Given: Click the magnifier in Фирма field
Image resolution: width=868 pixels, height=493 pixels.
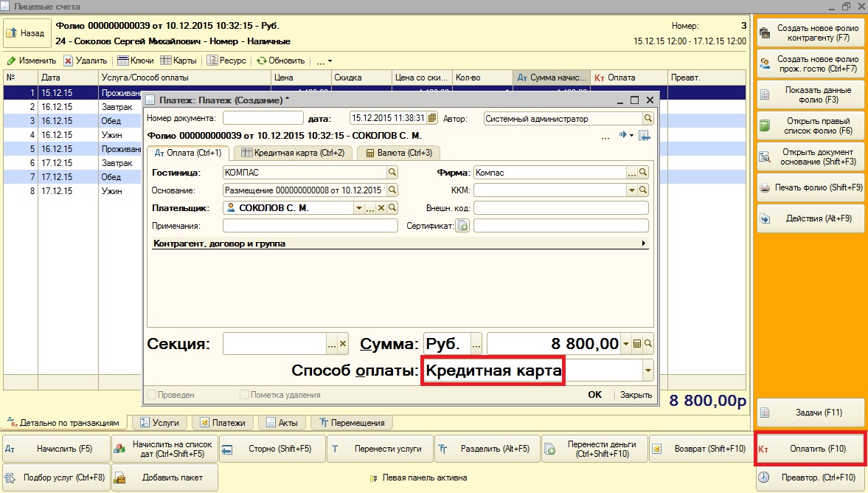Looking at the screenshot, I should point(642,172).
